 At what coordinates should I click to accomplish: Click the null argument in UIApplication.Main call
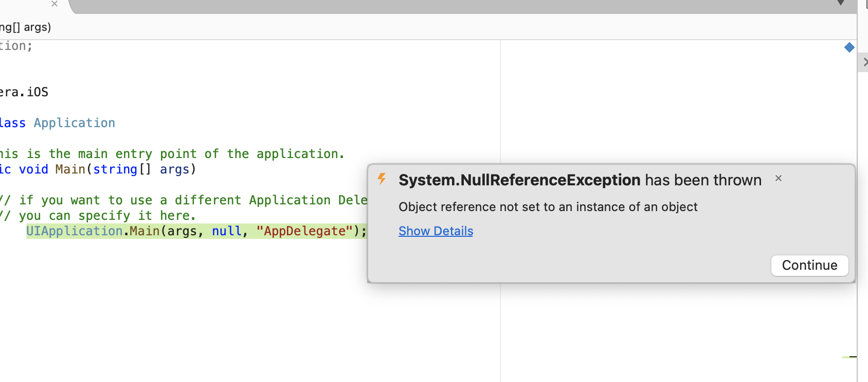[x=227, y=231]
